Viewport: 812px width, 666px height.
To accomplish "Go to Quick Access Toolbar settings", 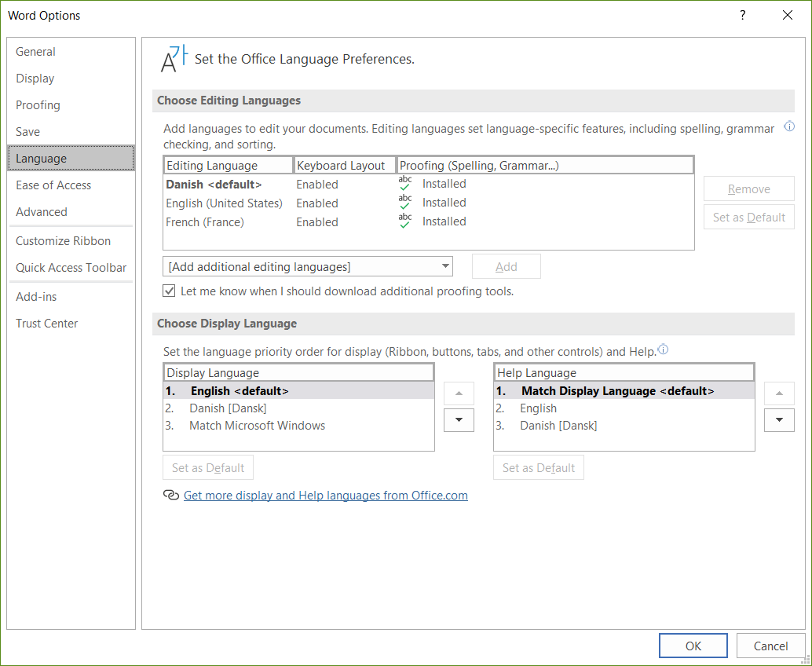I will click(71, 267).
